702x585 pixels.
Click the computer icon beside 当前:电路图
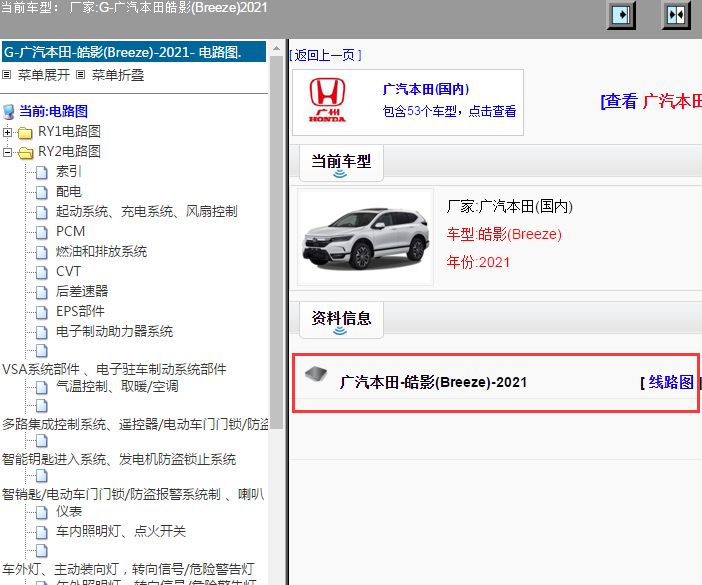(x=9, y=111)
